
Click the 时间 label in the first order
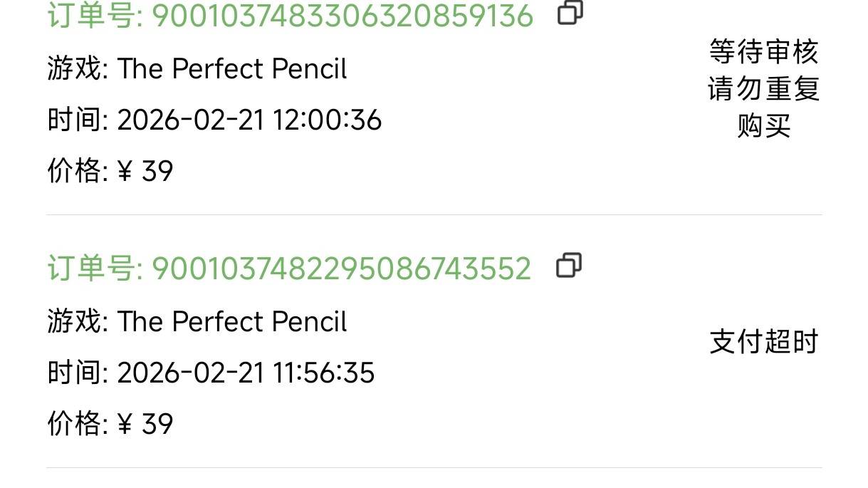[x=75, y=120]
